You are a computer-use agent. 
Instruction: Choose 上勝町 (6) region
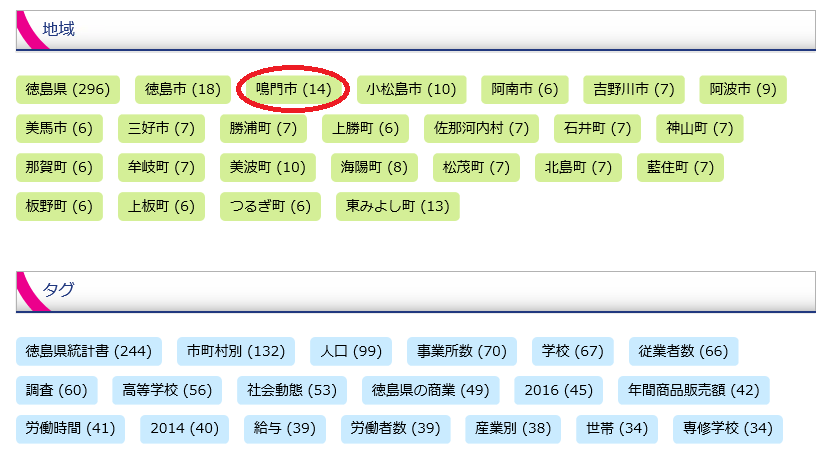[x=365, y=129]
